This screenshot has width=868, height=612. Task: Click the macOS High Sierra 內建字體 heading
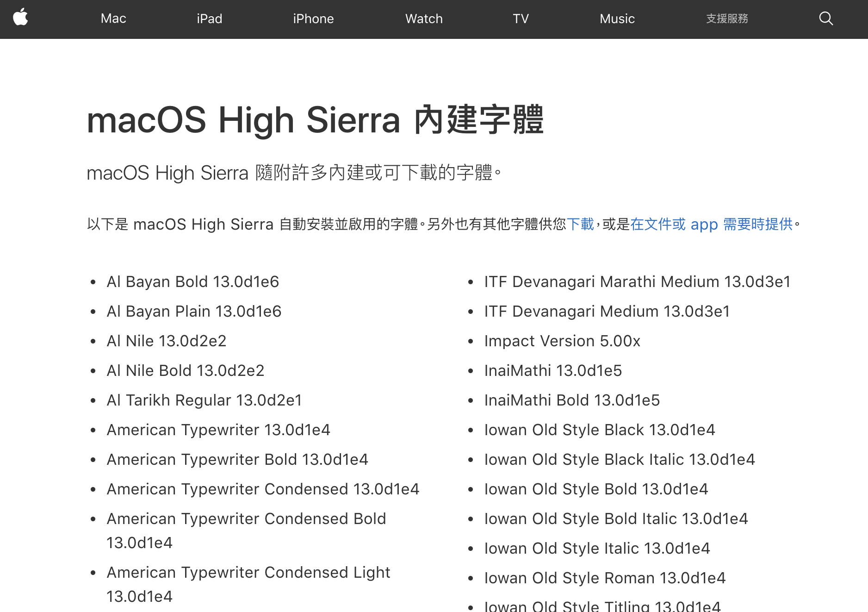[x=315, y=120]
